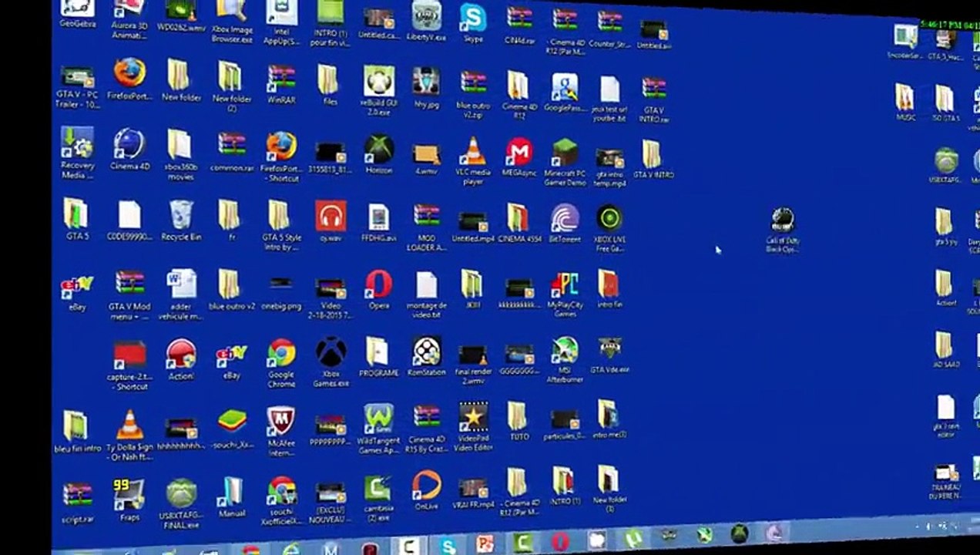Image resolution: width=980 pixels, height=555 pixels.
Task: Launch MEGAsync from the desktop
Action: pos(519,157)
